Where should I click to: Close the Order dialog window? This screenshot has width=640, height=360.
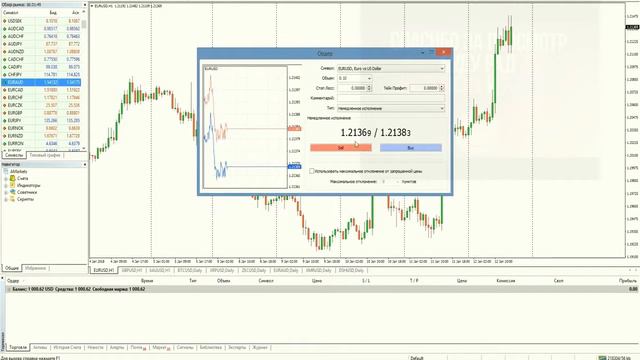[x=443, y=52]
